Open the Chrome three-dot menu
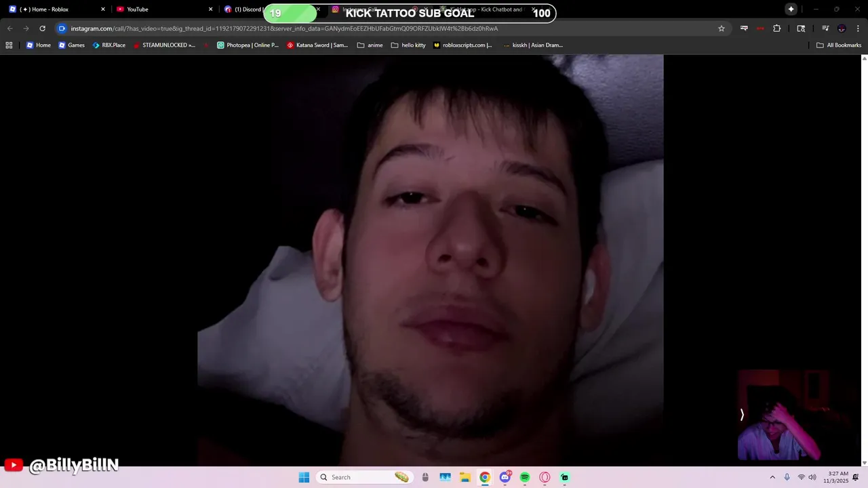 (x=857, y=28)
